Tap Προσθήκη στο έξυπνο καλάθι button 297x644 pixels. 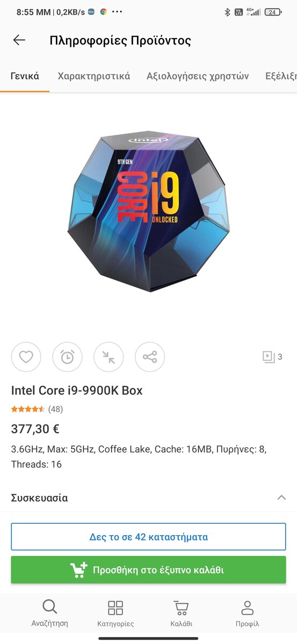pos(148,570)
